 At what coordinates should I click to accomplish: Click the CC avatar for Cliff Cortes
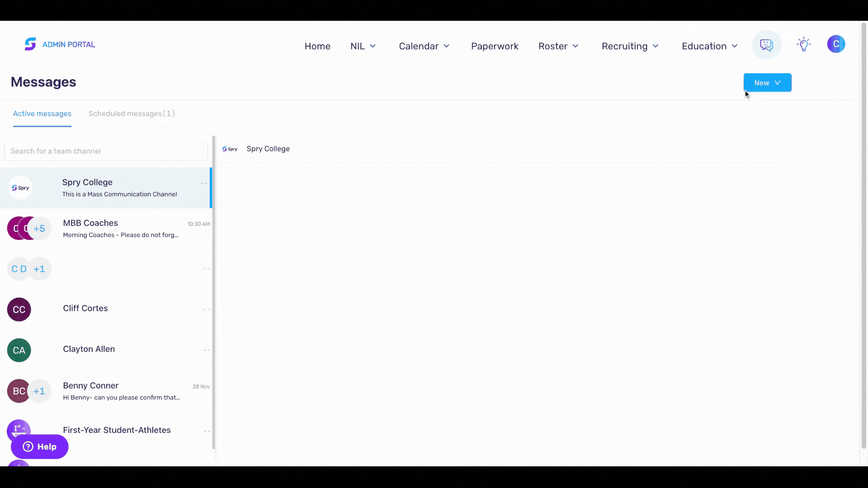(x=19, y=310)
